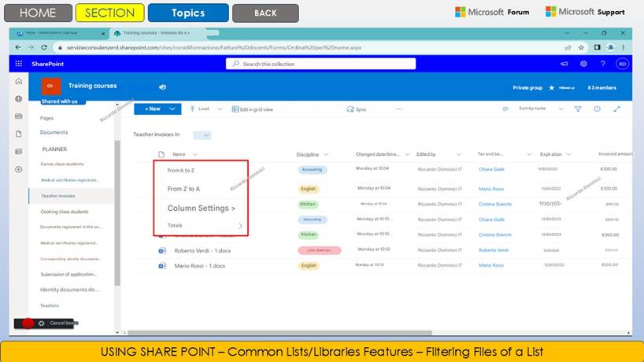Open Edit in grid view
Viewport: 644px width, 362px height.
253,109
